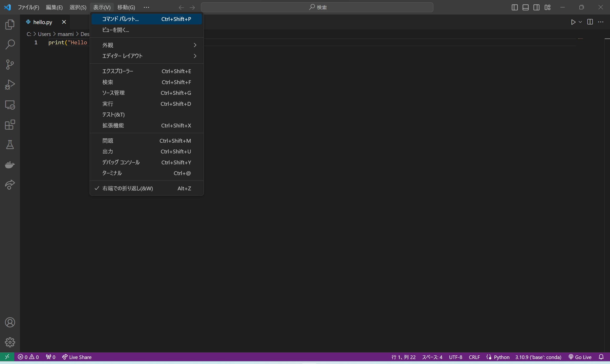Select the Extensions icon
The height and width of the screenshot is (364, 610).
(10, 125)
